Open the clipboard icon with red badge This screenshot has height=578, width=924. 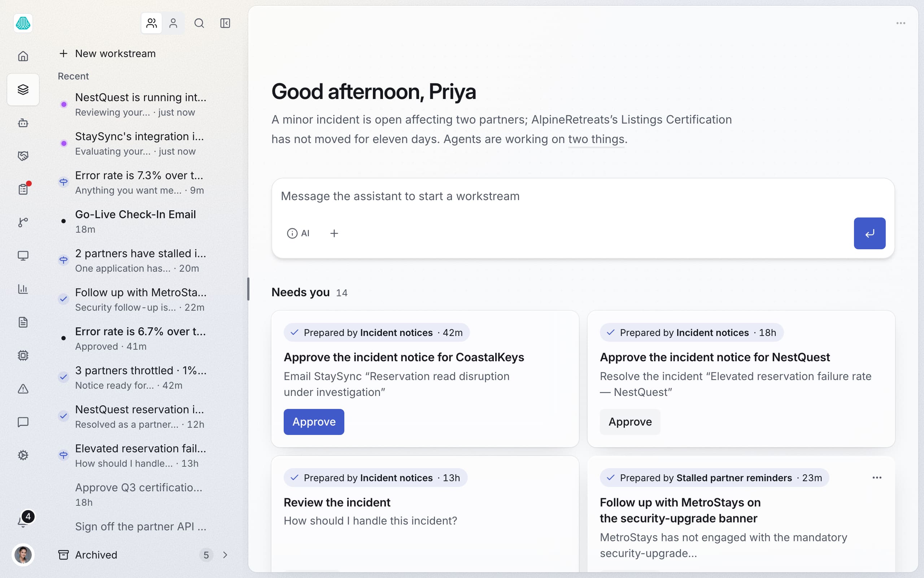pos(23,189)
